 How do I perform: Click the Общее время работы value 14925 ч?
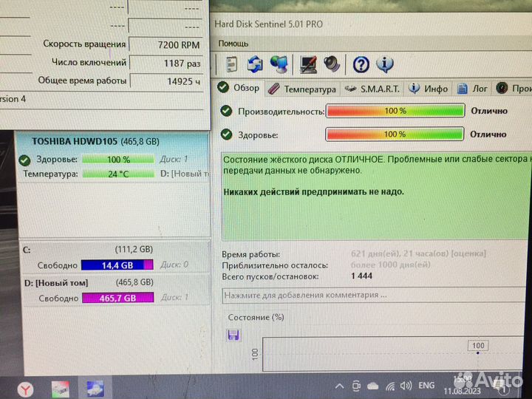point(167,81)
